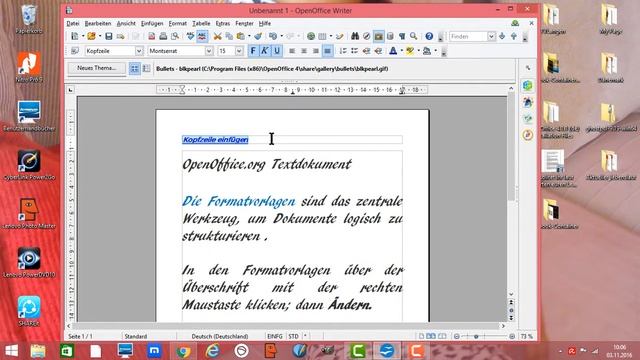Click the Export as PDF icon
The height and width of the screenshot is (360, 640).
tap(151, 37)
